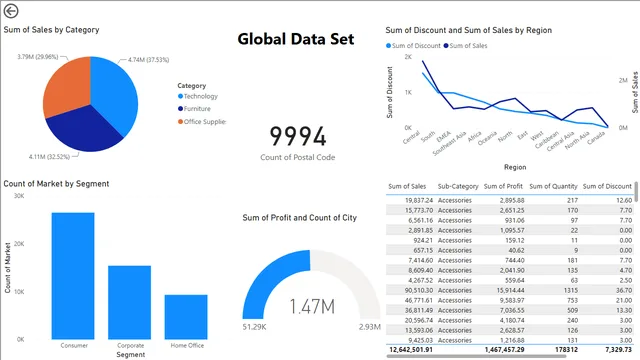Viewport: 640px width, 360px height.
Task: Sort by Sum of Discount column header
Action: point(607,186)
